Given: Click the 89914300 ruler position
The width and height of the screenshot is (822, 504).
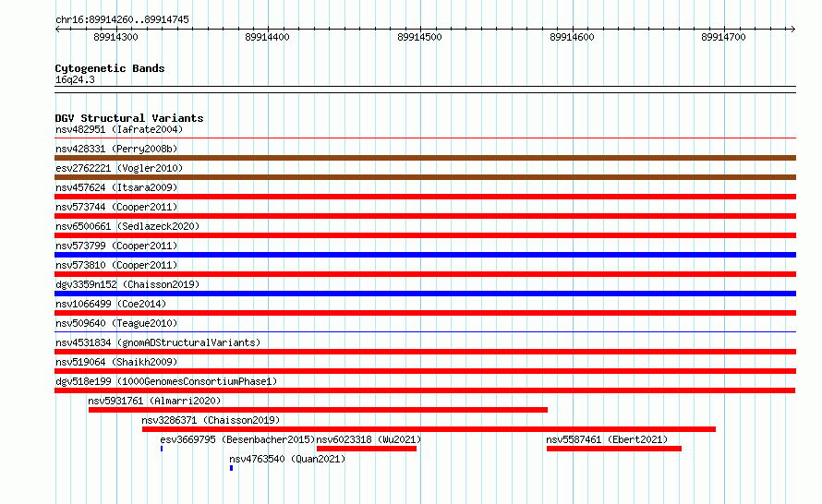Looking at the screenshot, I should (x=115, y=37).
